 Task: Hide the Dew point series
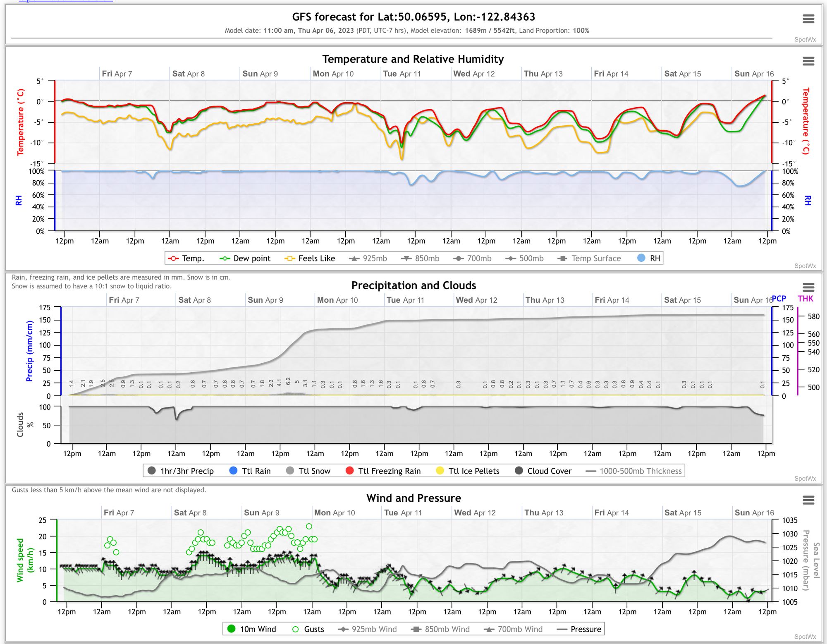pyautogui.click(x=251, y=259)
